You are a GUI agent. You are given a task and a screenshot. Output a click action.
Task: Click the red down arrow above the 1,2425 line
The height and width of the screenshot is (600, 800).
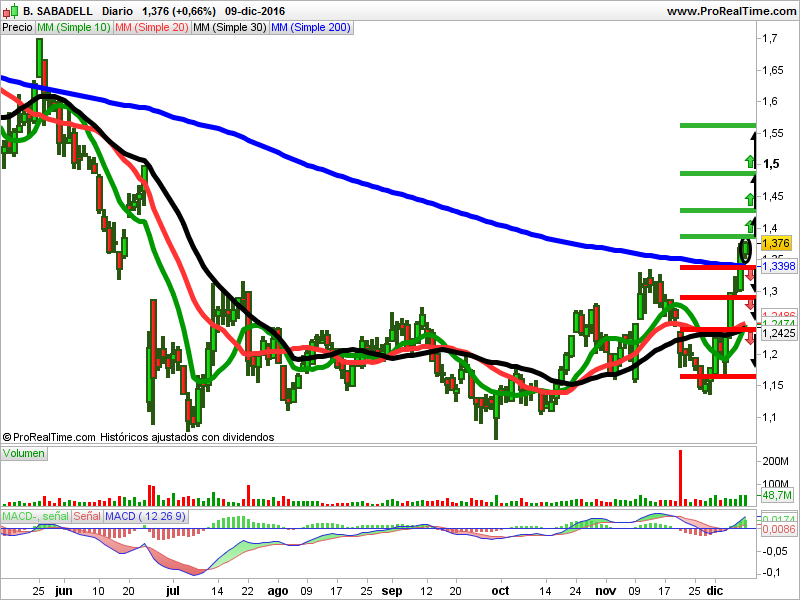pos(749,304)
